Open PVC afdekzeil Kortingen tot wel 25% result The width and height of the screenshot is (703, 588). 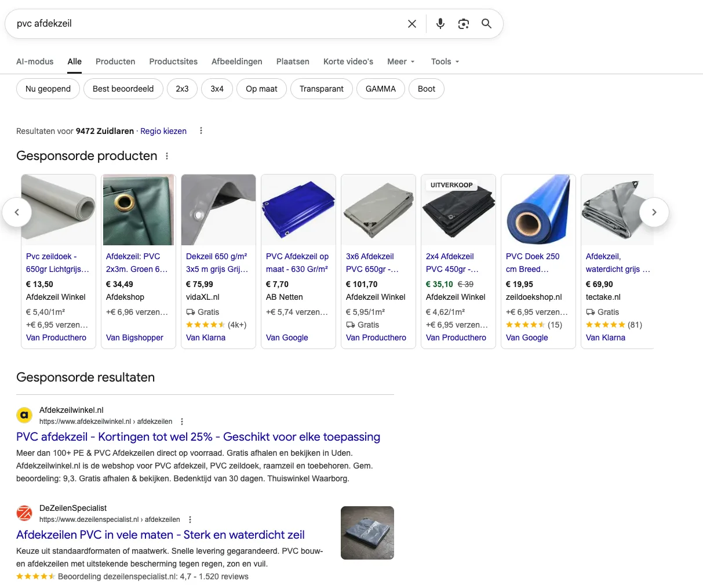198,437
